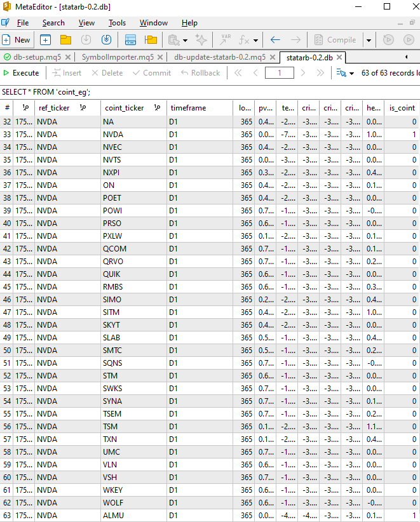This screenshot has height=522, width=420.
Task: Navigate back with left arrow
Action: coord(275,40)
